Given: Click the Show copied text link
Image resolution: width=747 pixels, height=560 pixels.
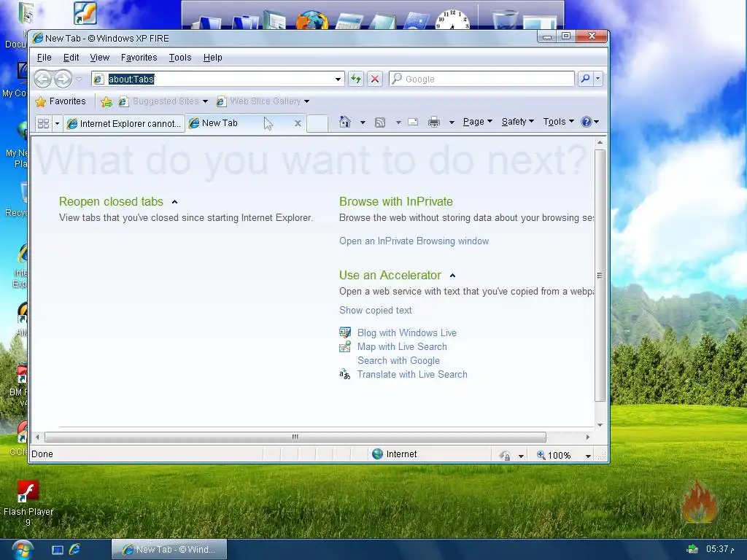Looking at the screenshot, I should click(376, 311).
